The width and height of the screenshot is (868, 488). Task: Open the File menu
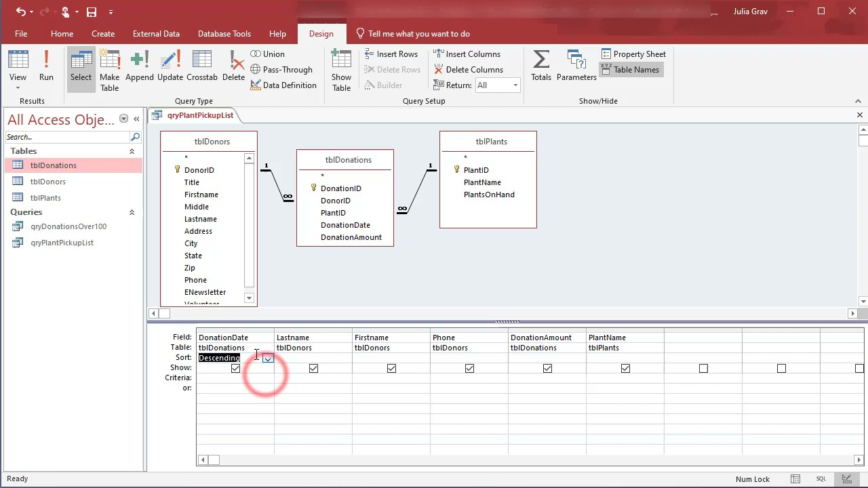pyautogui.click(x=21, y=34)
